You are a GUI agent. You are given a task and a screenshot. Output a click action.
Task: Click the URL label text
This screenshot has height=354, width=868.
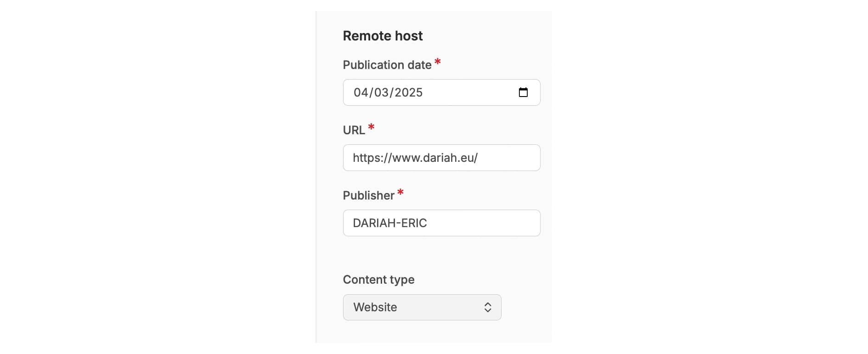point(354,130)
